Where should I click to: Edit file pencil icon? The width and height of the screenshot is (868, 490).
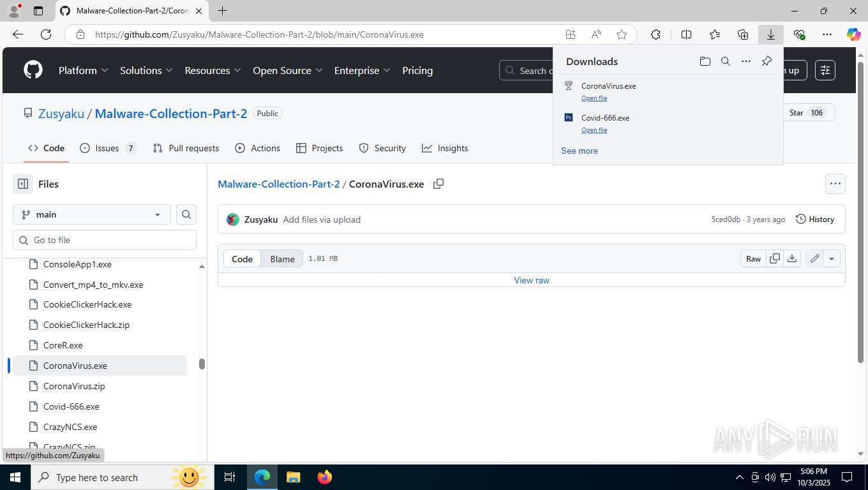click(x=814, y=258)
